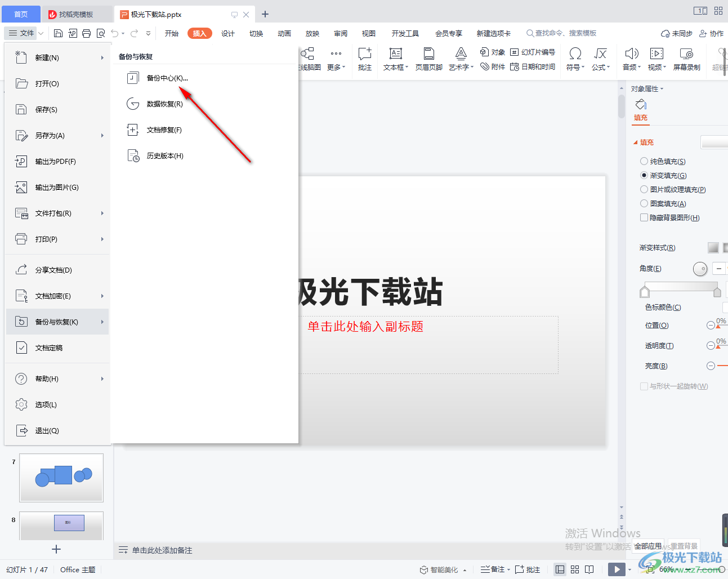Switch to 动画 ribbon tab
Screen dimensions: 728x579
[x=284, y=33]
